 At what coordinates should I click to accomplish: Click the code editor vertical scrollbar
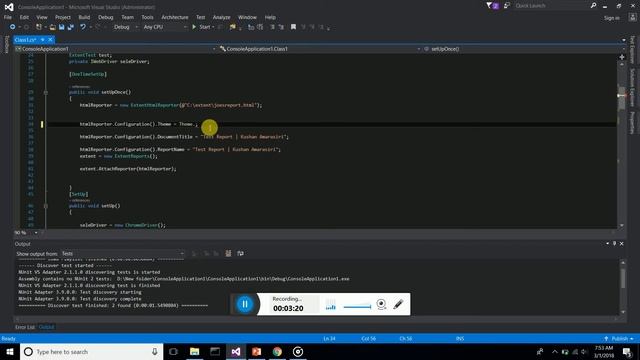pos(622,144)
